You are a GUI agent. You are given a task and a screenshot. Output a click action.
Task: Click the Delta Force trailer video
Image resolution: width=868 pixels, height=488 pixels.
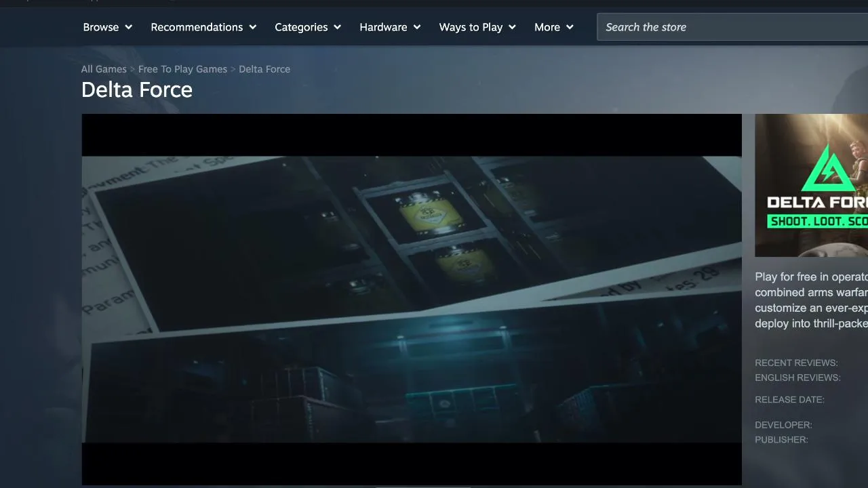pyautogui.click(x=412, y=300)
